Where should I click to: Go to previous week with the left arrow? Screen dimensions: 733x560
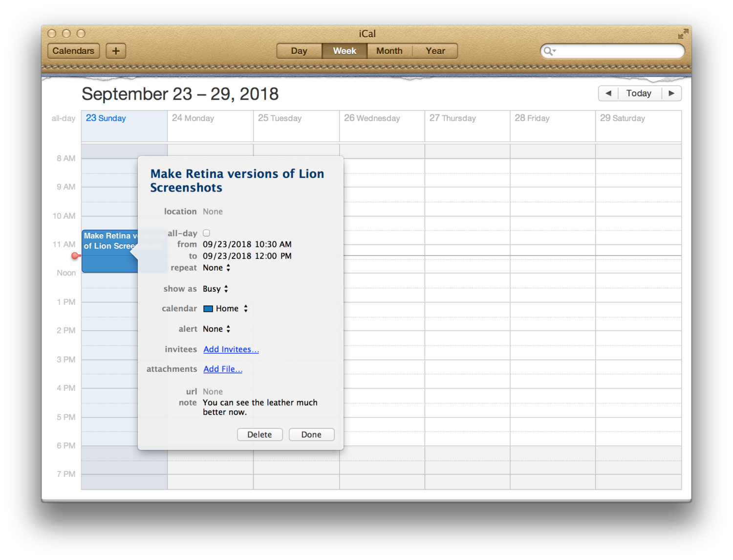tap(608, 93)
